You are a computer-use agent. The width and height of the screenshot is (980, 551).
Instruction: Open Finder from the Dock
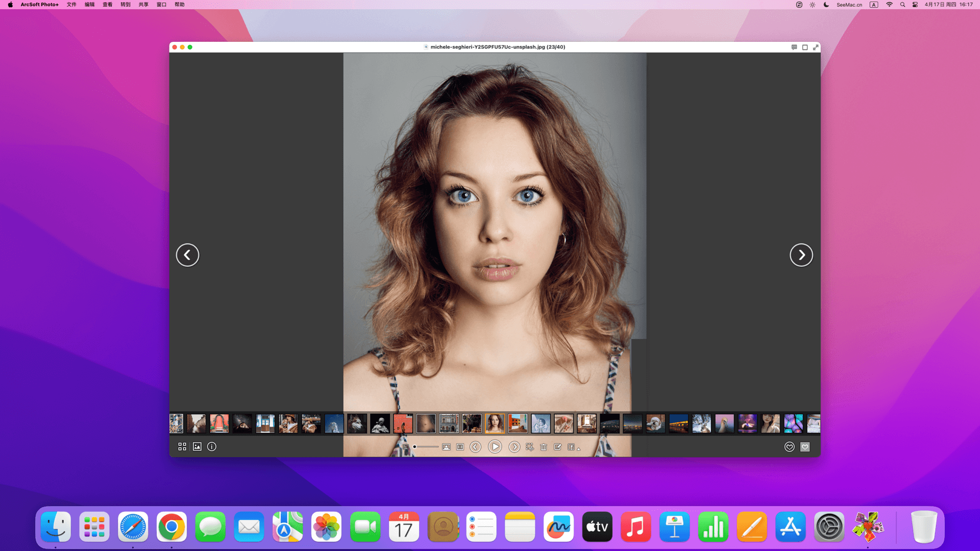point(56,527)
